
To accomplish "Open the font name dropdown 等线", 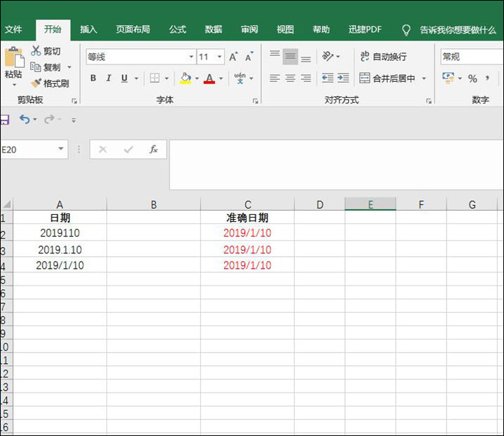I will click(191, 57).
